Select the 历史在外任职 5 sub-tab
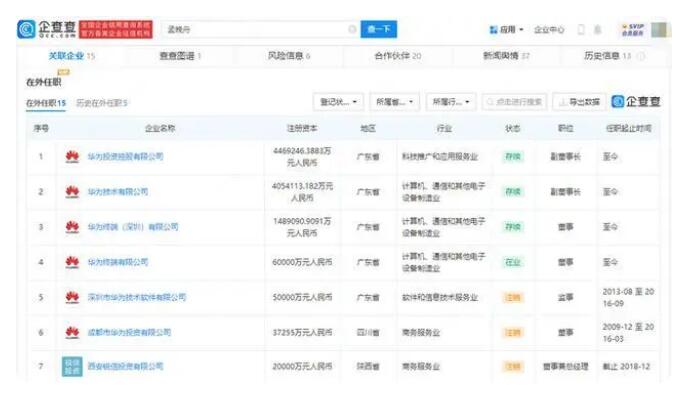The height and width of the screenshot is (394, 690). pos(102,103)
